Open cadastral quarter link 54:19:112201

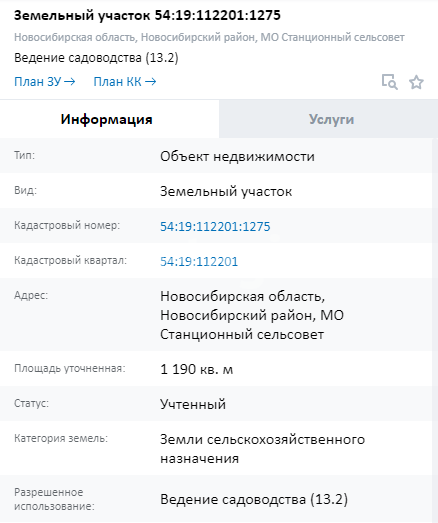(199, 262)
